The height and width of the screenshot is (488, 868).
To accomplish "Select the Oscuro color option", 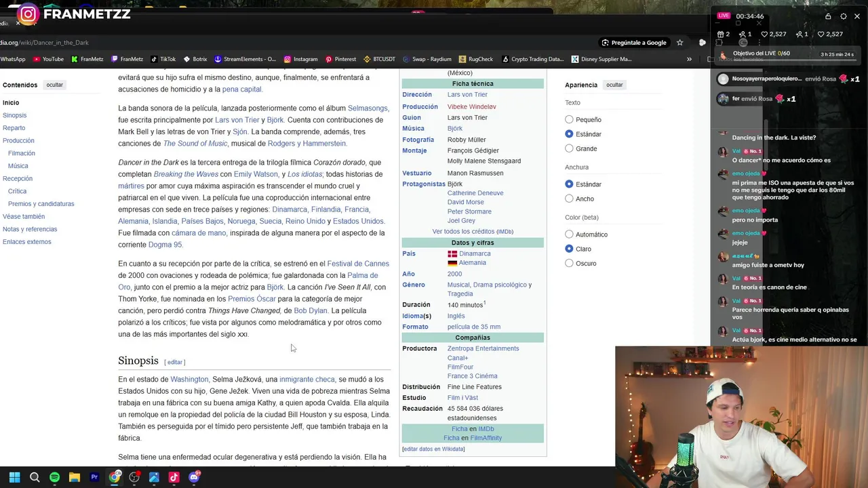I will point(569,263).
